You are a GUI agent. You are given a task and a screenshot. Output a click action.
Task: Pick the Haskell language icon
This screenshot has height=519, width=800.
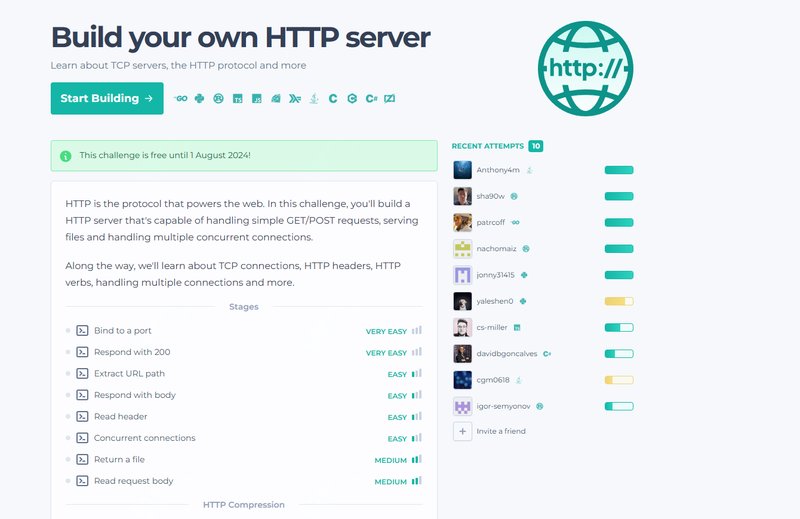click(294, 99)
